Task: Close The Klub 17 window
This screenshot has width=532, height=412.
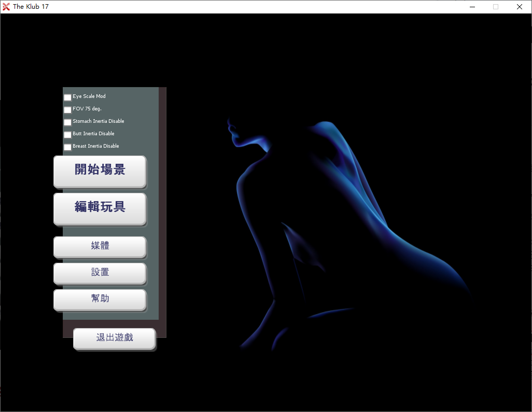Action: pyautogui.click(x=520, y=7)
